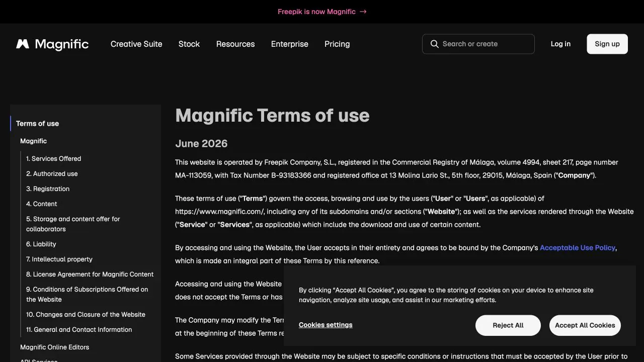The image size is (644, 362).
Task: Select the Magnific sidebar section
Action: [33, 141]
